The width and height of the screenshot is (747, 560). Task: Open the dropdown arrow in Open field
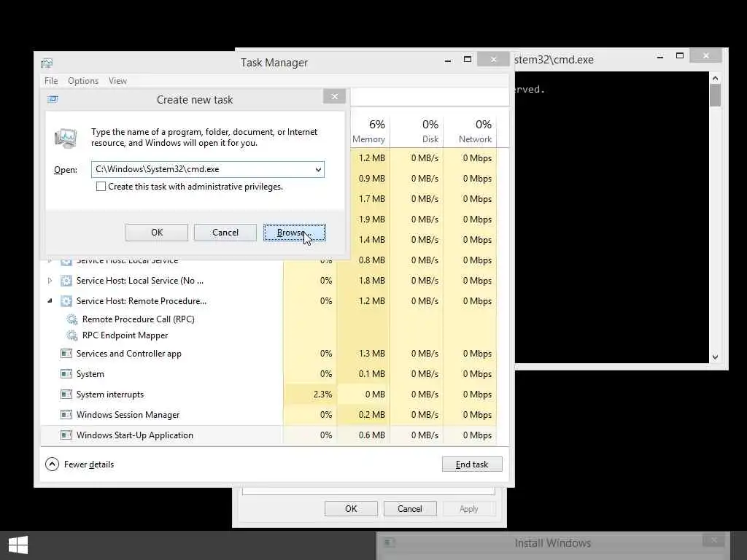tap(318, 169)
